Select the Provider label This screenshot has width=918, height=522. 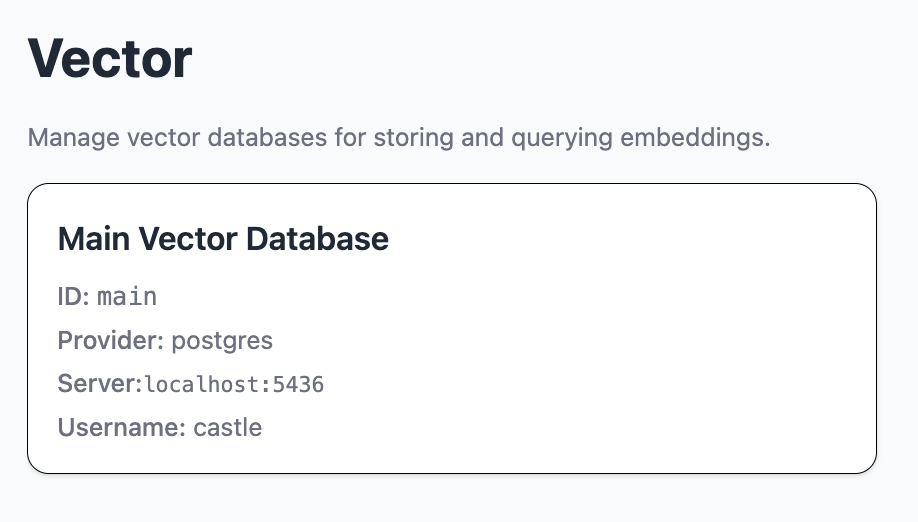pos(111,341)
